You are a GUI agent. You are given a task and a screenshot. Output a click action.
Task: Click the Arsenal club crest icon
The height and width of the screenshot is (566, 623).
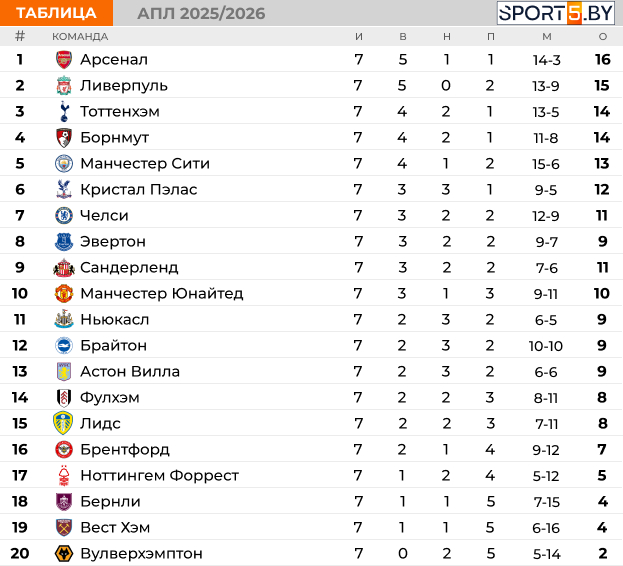(64, 59)
